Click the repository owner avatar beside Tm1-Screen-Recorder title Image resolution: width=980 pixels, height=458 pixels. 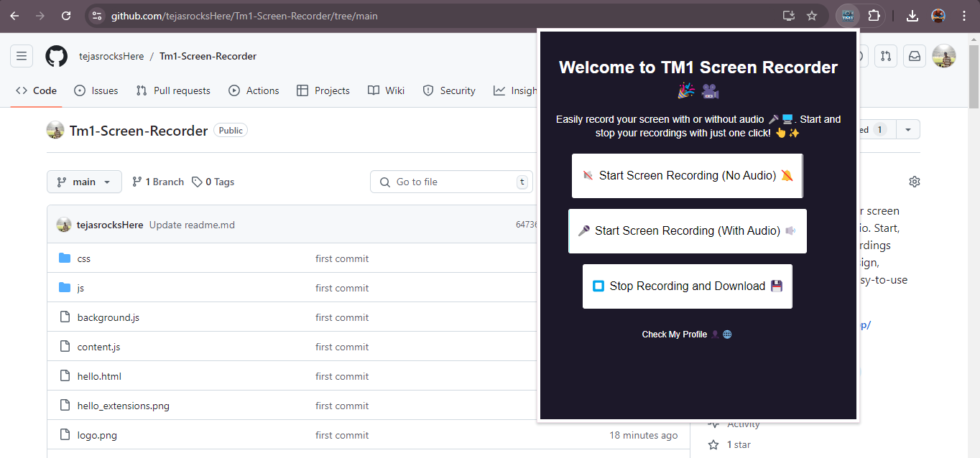55,130
